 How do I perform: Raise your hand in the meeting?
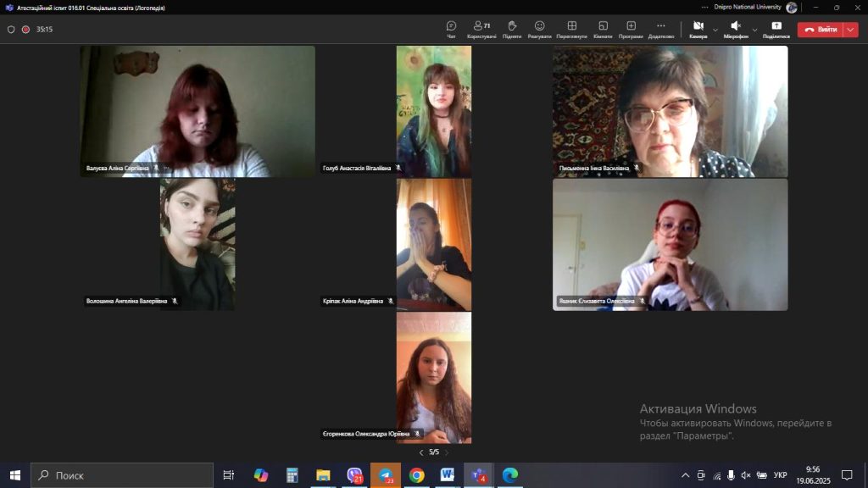click(x=512, y=30)
